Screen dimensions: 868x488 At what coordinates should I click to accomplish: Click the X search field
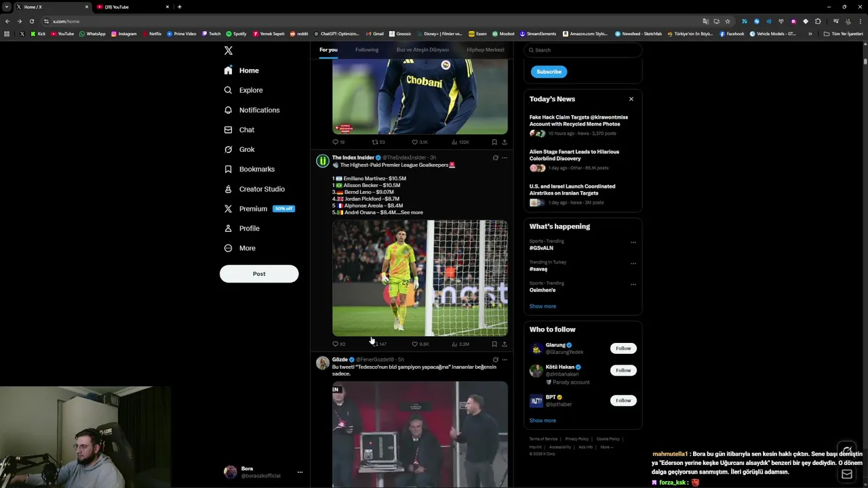coord(583,50)
